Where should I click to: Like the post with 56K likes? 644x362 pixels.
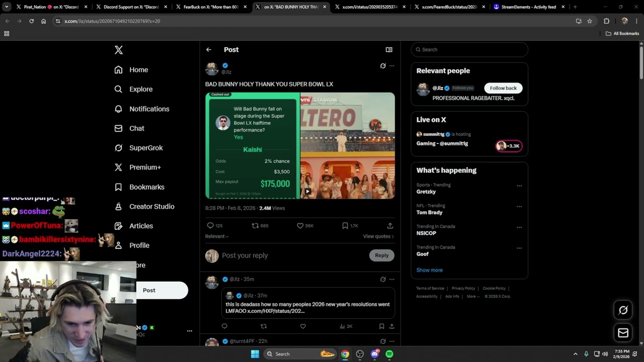305,226
